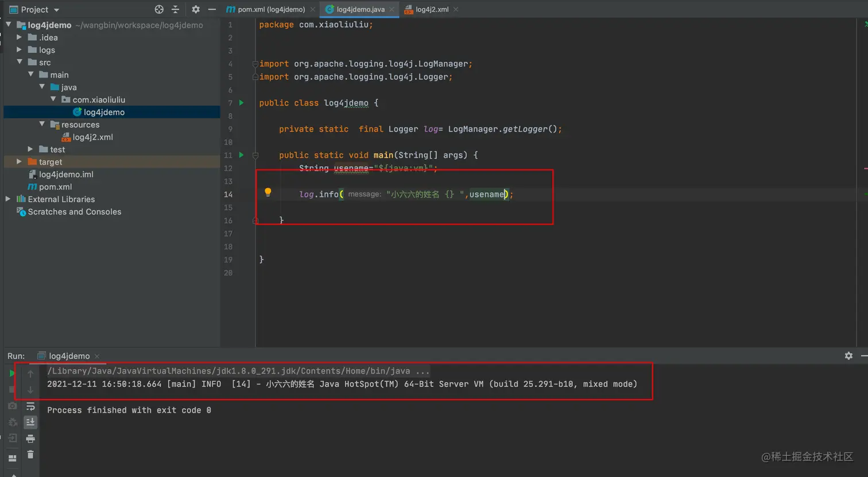Open Run tool window gear settings

point(848,356)
